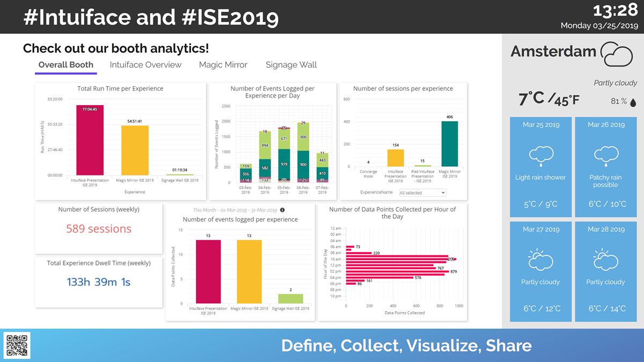Click the 'This Month - 01-Mar-2019 - 31-Mar-2019' label
Screen dimensions: 644x362
235,210
